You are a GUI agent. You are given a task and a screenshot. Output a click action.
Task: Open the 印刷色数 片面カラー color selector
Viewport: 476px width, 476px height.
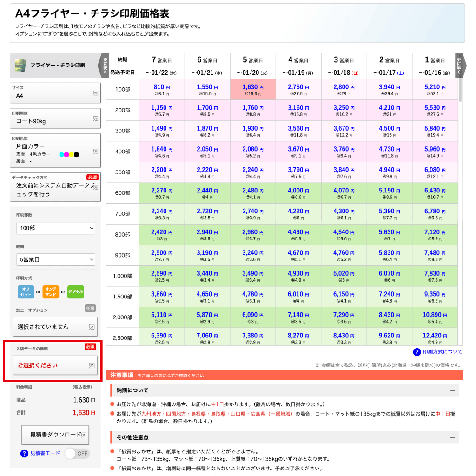point(55,151)
